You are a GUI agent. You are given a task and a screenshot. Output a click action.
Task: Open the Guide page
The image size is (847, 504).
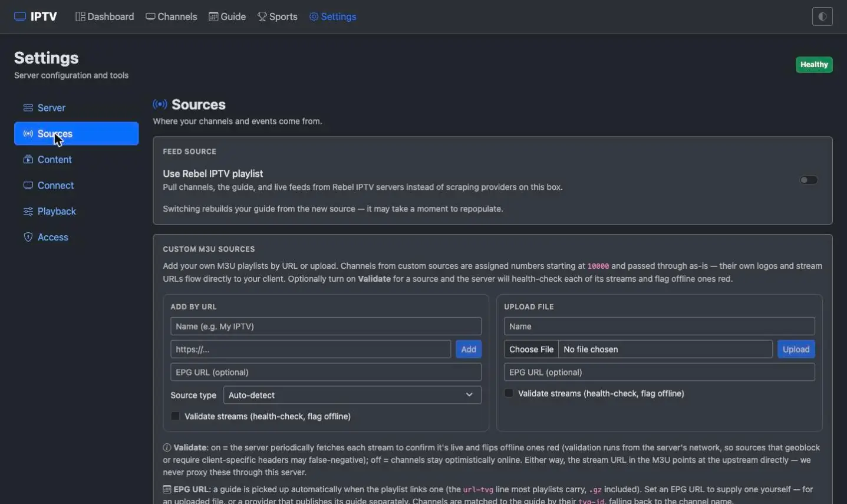pyautogui.click(x=228, y=17)
